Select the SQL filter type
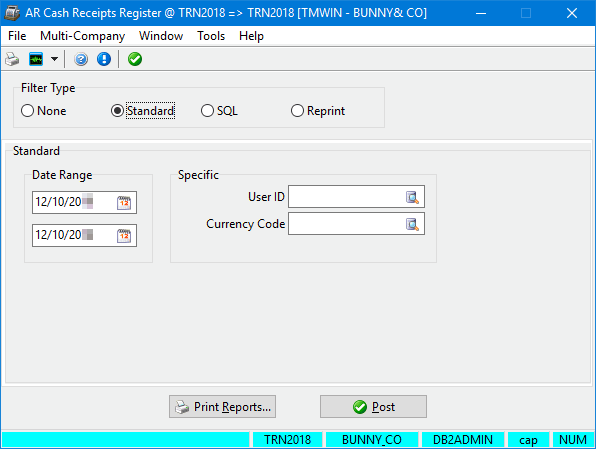Image resolution: width=596 pixels, height=449 pixels. click(x=219, y=111)
